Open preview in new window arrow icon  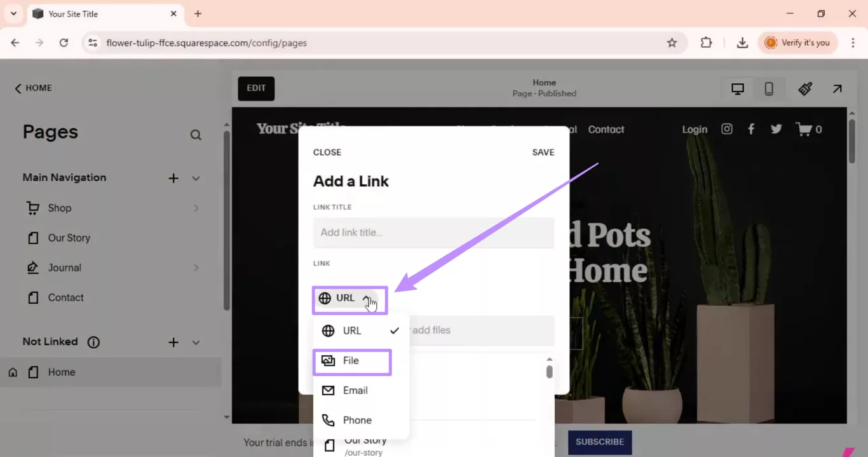837,88
